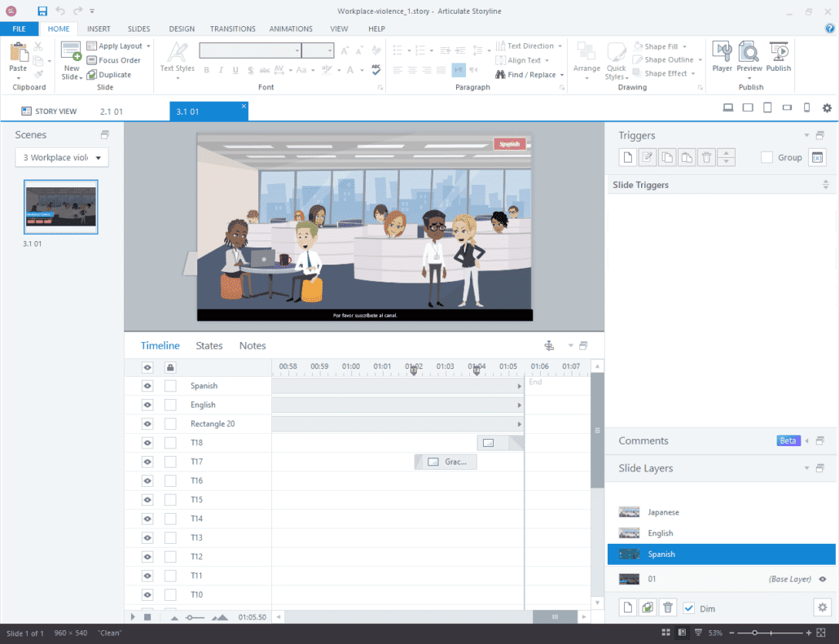Click Focus Order button
Image resolution: width=839 pixels, height=644 pixels.
(x=113, y=60)
